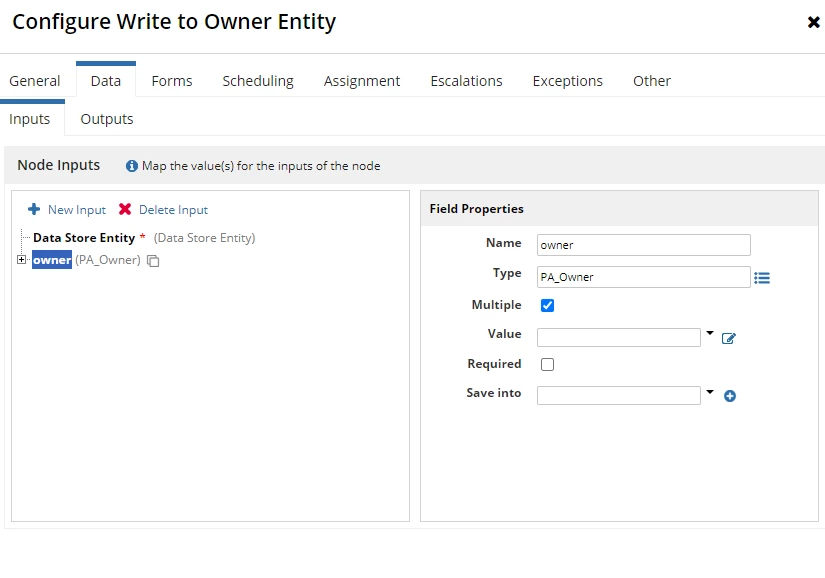Click the Delete Input link text
825x578 pixels.
coord(173,210)
